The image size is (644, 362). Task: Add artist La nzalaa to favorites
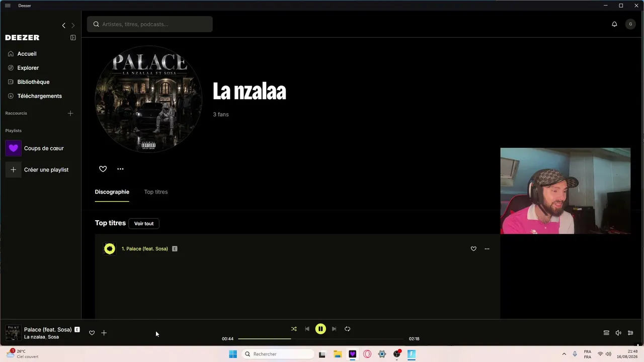pyautogui.click(x=103, y=169)
